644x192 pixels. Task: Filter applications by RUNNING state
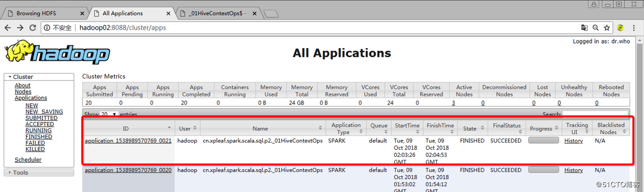[38, 131]
